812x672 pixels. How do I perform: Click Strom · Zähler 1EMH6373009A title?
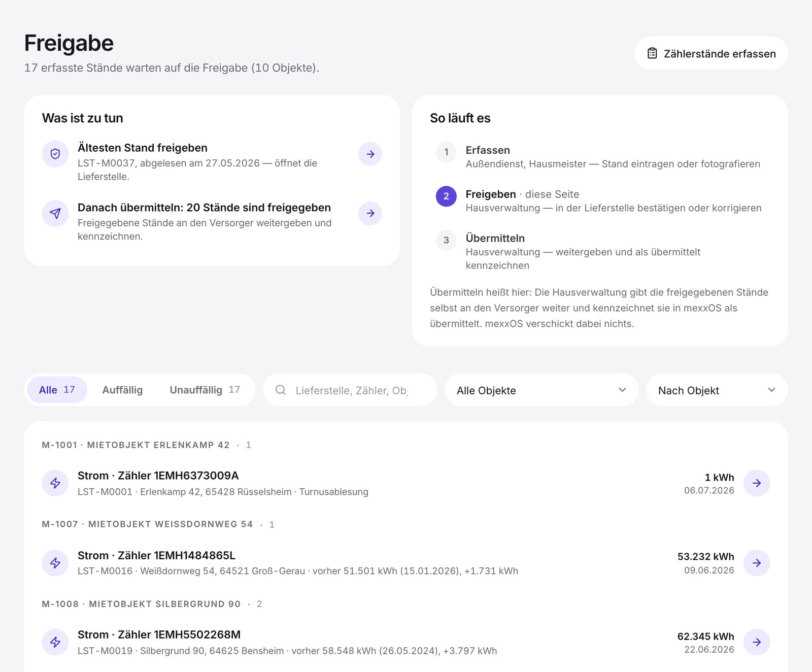click(158, 476)
